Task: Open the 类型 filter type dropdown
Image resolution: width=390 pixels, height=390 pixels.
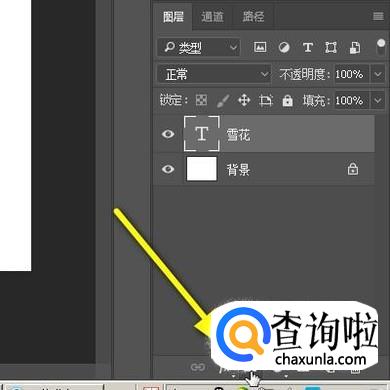Action: (199, 48)
